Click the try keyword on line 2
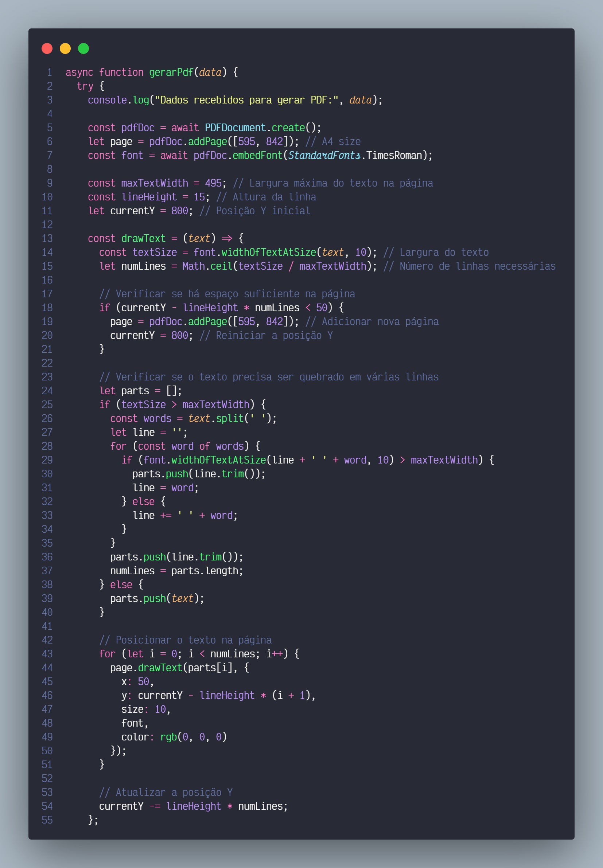The width and height of the screenshot is (603, 868). click(85, 86)
